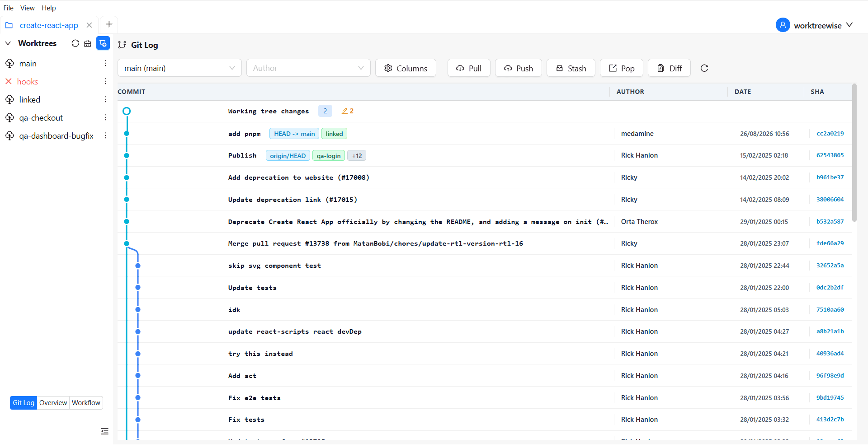Image resolution: width=868 pixels, height=448 pixels.
Task: Click the tree icon beside main worktree
Action: (9, 64)
